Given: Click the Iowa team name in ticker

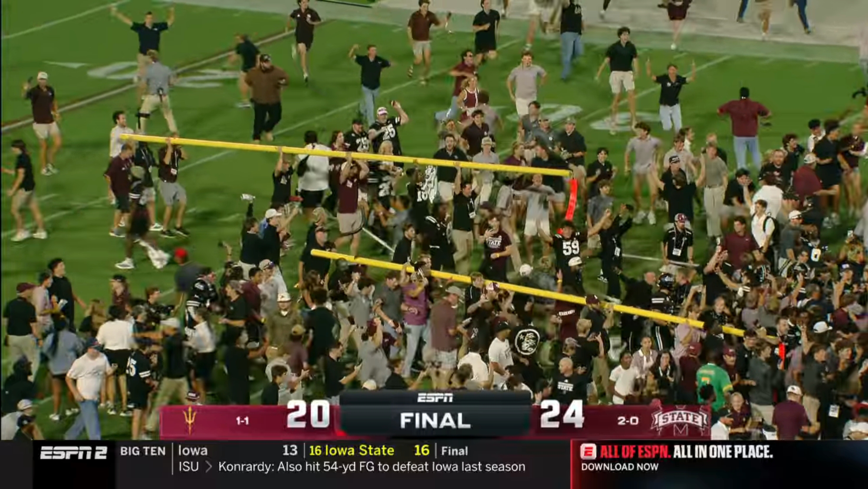Looking at the screenshot, I should (193, 451).
